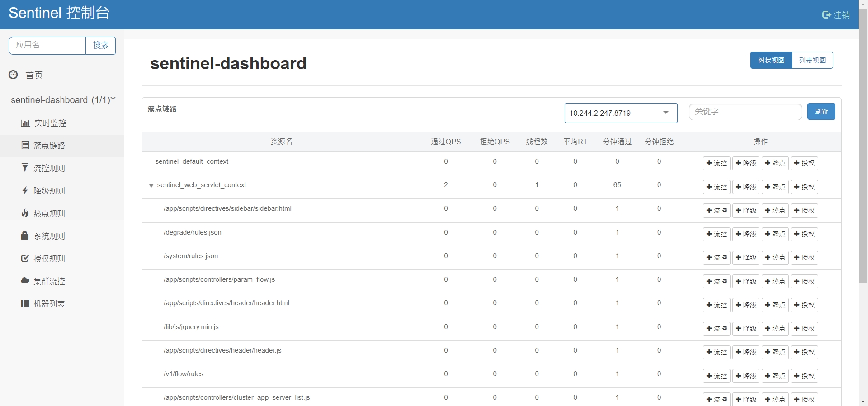Click the dashboard icon beside 首页
868x406 pixels.
point(14,75)
